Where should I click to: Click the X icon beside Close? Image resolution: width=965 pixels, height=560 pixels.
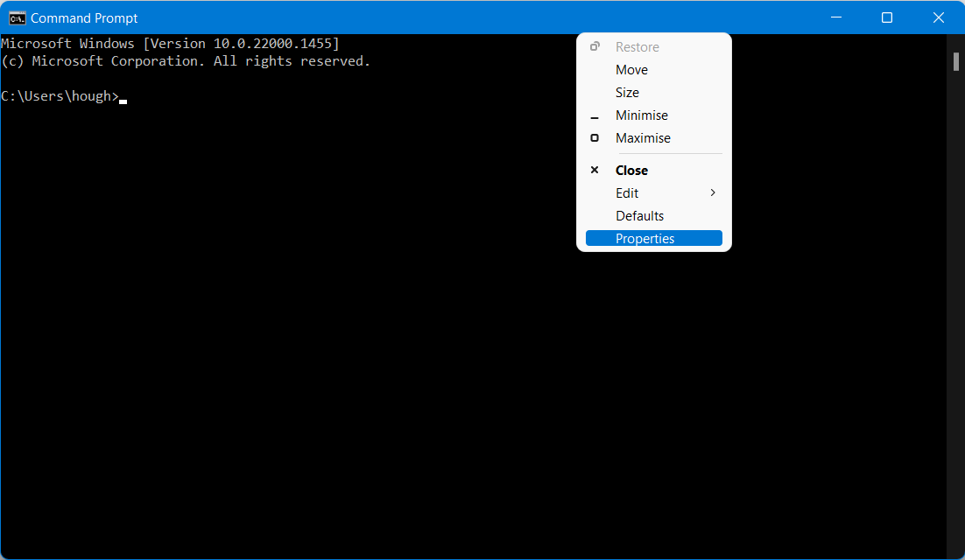click(x=595, y=170)
